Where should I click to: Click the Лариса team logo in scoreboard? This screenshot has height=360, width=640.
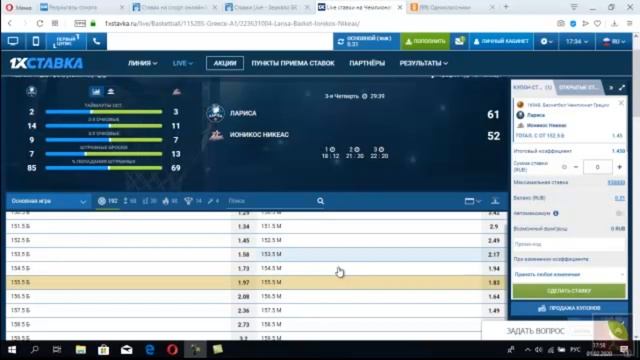(215, 113)
